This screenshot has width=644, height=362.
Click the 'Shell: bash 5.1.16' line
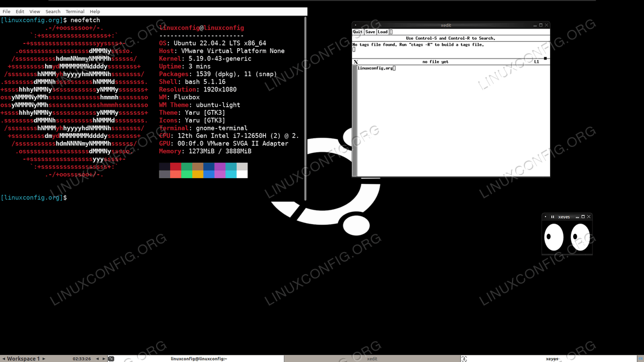click(192, 82)
